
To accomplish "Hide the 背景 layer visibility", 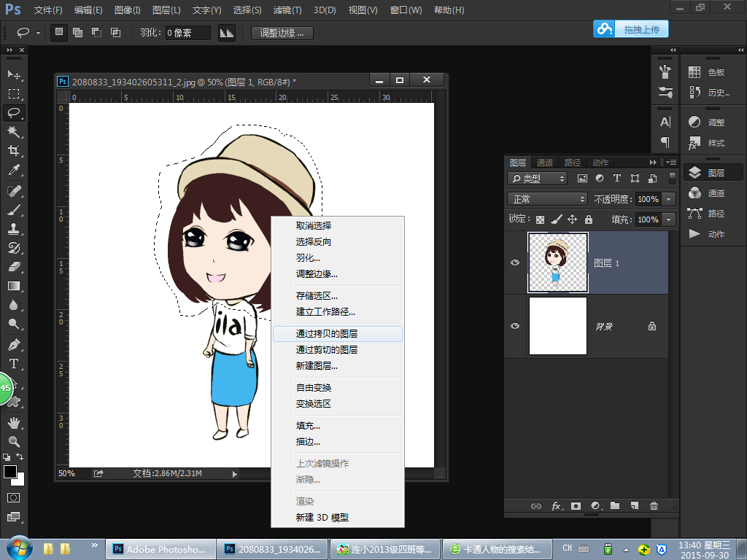I will click(x=515, y=326).
